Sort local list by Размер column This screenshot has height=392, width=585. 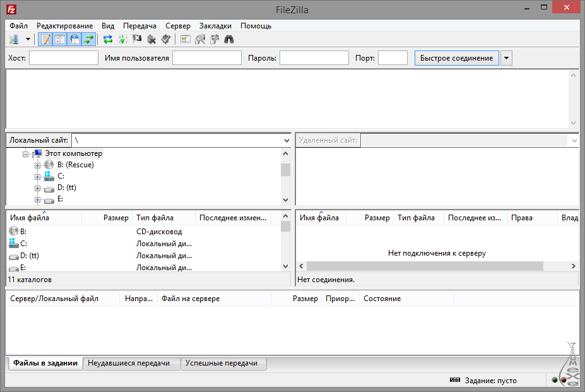[107, 218]
